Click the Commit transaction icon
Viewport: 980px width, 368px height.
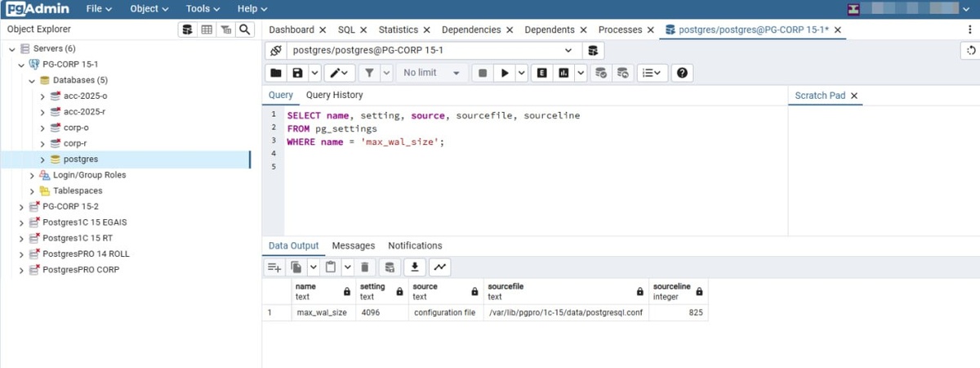pos(602,73)
